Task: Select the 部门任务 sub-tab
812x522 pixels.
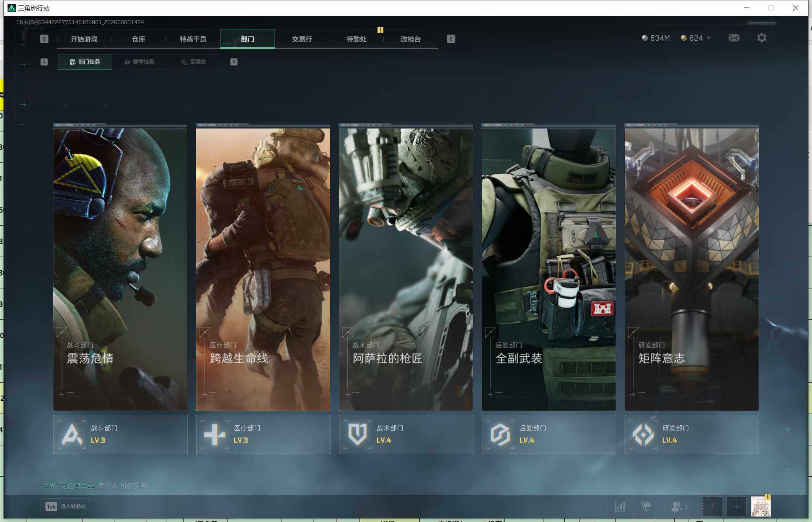Action: click(x=85, y=62)
